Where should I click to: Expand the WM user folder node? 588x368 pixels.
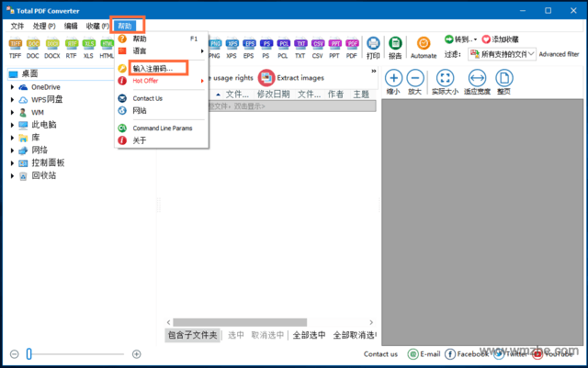click(x=12, y=113)
